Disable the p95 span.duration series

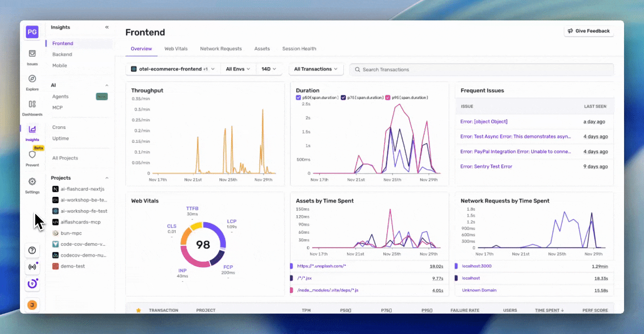(388, 97)
